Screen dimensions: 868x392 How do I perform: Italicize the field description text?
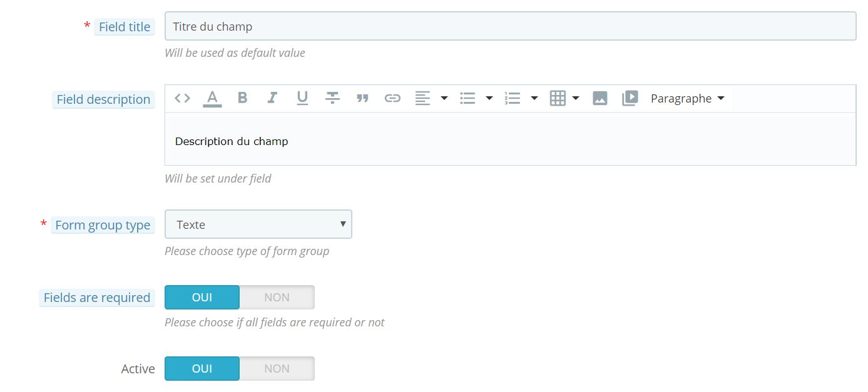click(x=272, y=98)
